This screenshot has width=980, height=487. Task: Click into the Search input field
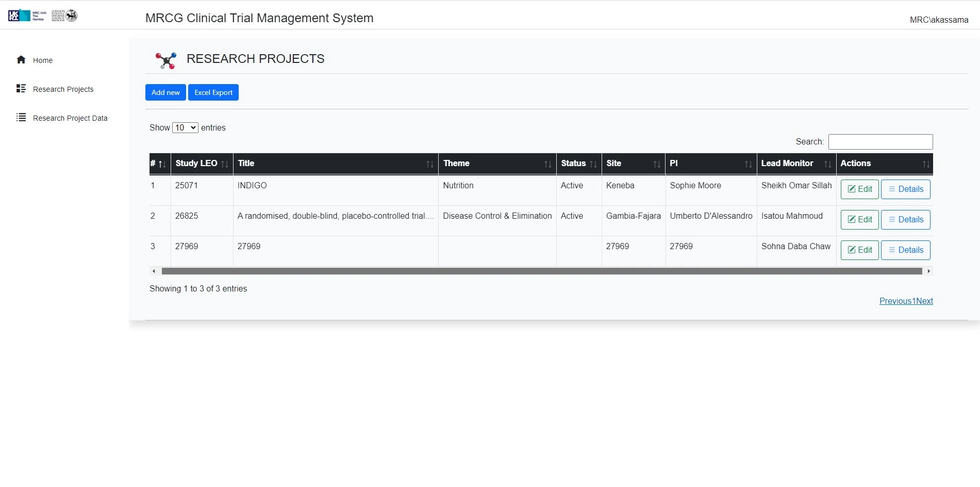click(x=880, y=142)
